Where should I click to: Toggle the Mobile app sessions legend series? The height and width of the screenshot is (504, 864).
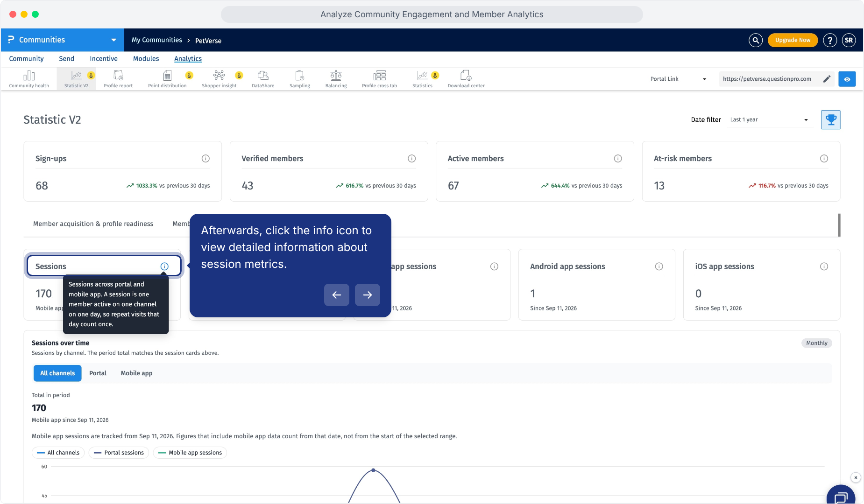tap(190, 453)
